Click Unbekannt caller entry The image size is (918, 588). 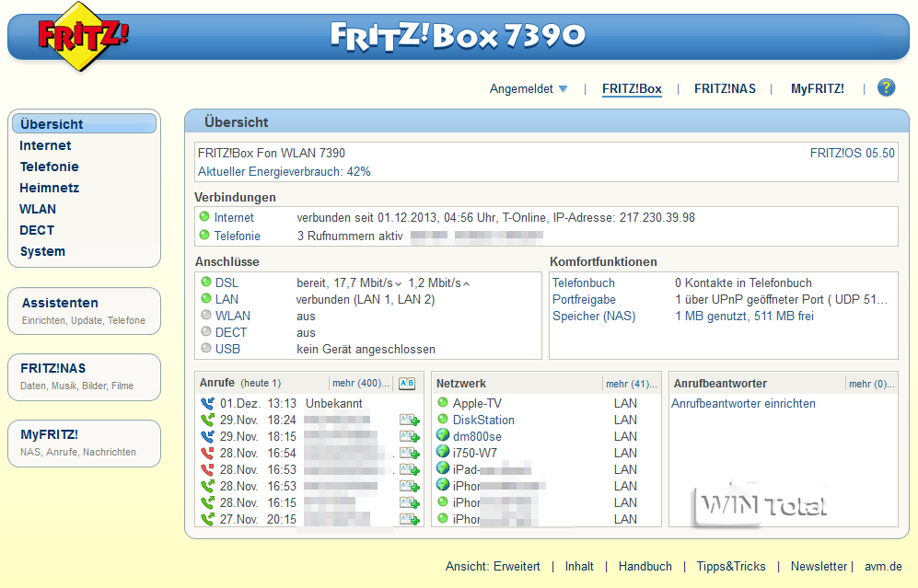pyautogui.click(x=333, y=403)
